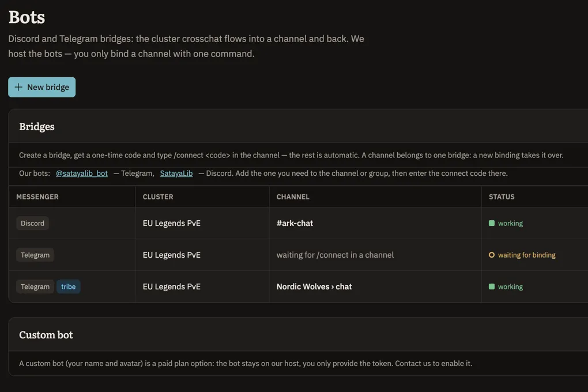Click the Custom bot section heading

point(46,335)
